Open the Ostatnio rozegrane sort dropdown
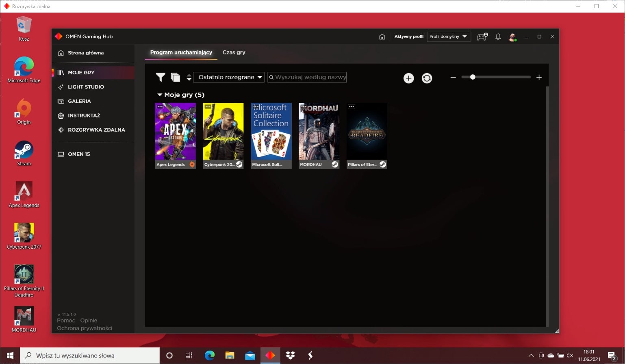Screen dimensions: 625x364 (x=229, y=77)
